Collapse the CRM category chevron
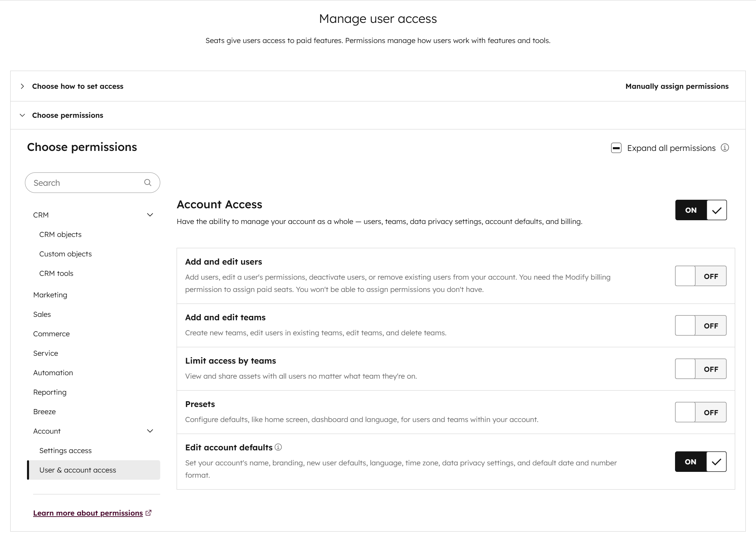 coord(150,215)
